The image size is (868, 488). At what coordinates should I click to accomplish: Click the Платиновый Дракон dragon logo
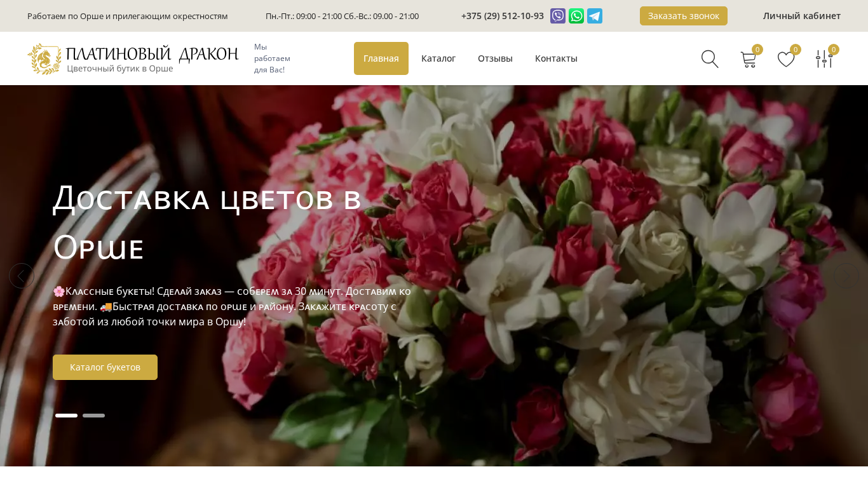click(44, 59)
